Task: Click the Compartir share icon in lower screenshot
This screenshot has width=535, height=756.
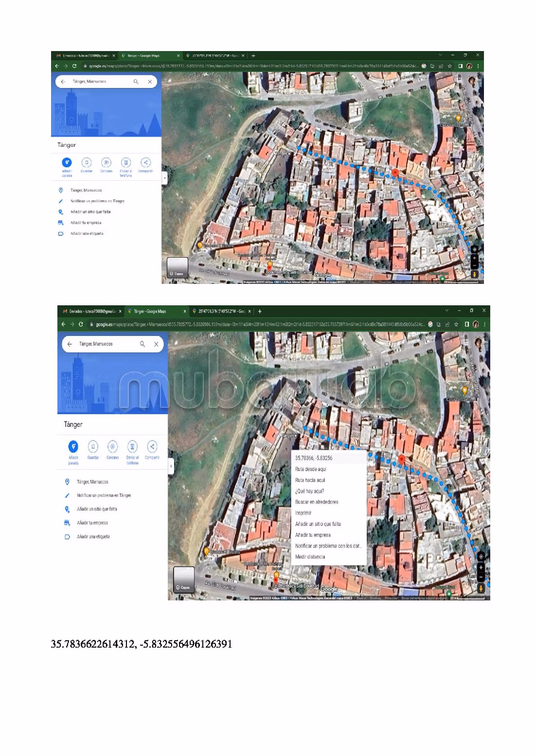Action: (152, 446)
